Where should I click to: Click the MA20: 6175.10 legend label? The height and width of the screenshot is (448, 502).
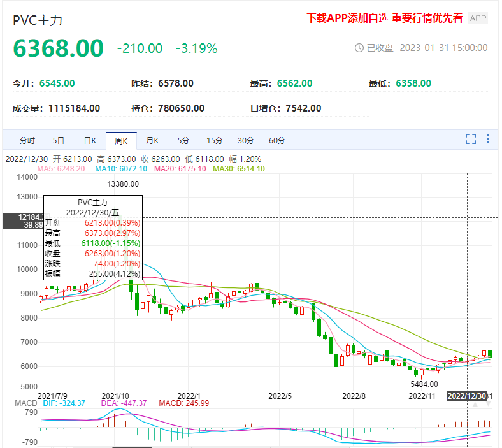coord(180,169)
